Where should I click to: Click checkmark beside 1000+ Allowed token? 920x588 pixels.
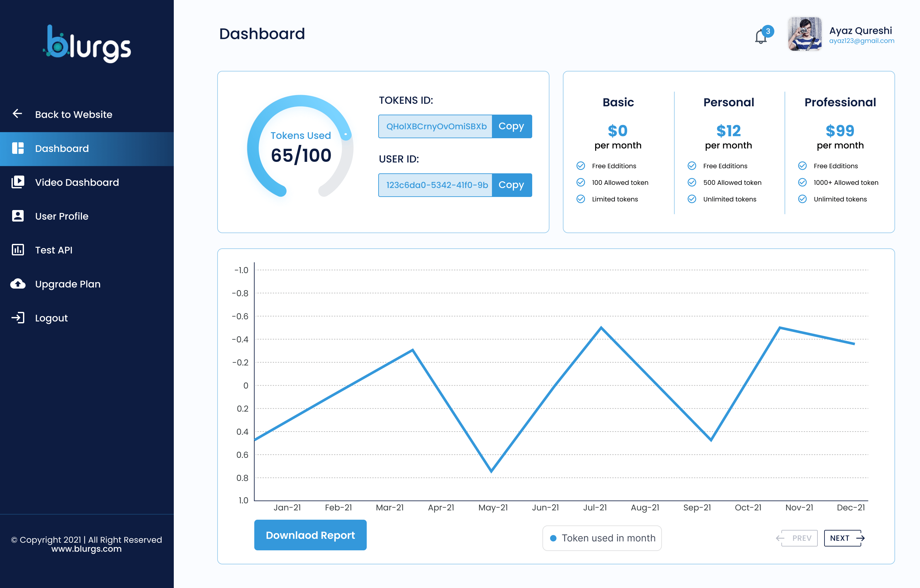(802, 183)
